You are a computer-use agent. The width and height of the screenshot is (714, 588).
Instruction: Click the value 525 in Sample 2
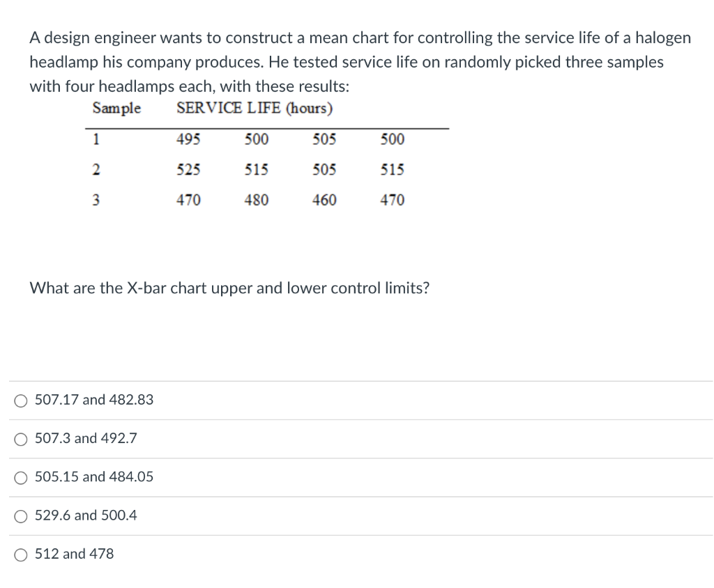pos(189,169)
